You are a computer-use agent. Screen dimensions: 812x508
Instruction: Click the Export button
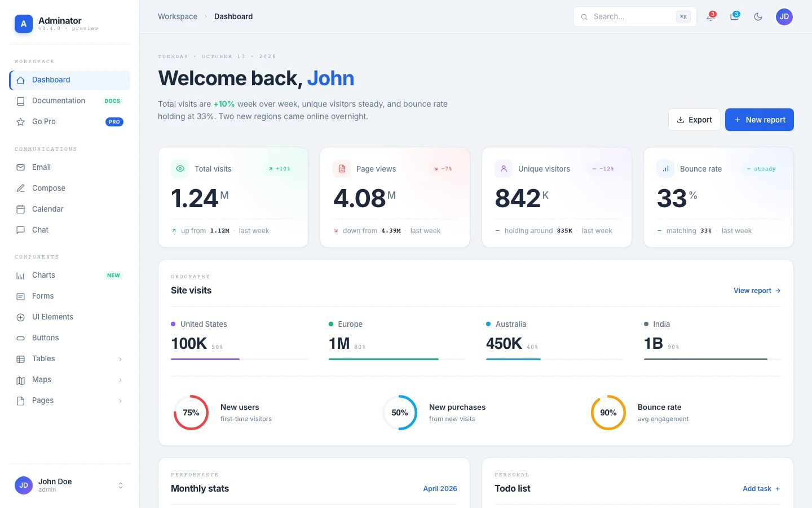(x=694, y=120)
